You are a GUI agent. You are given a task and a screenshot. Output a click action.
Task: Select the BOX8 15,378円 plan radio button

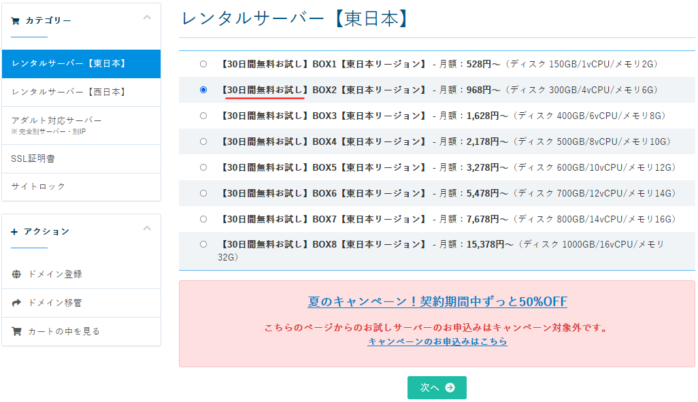(204, 243)
